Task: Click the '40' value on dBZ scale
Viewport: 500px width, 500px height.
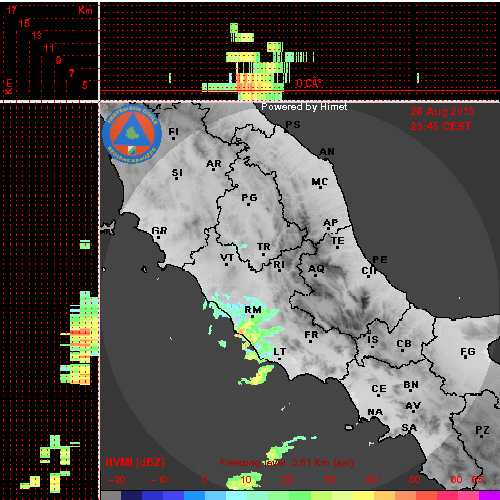Action: [x=371, y=480]
